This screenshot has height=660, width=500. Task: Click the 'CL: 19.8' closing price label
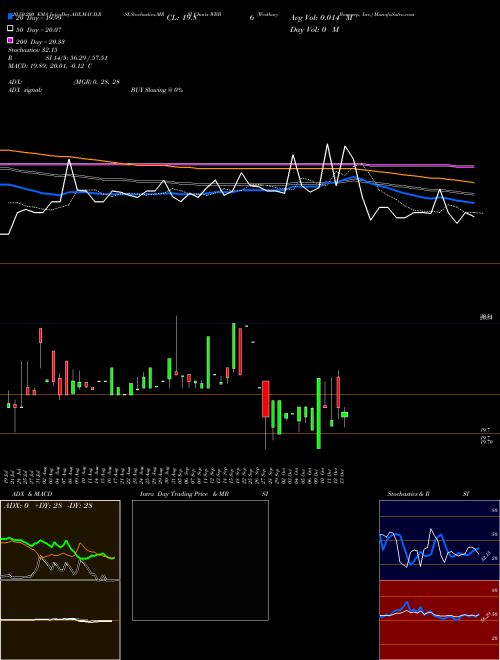coord(182,18)
